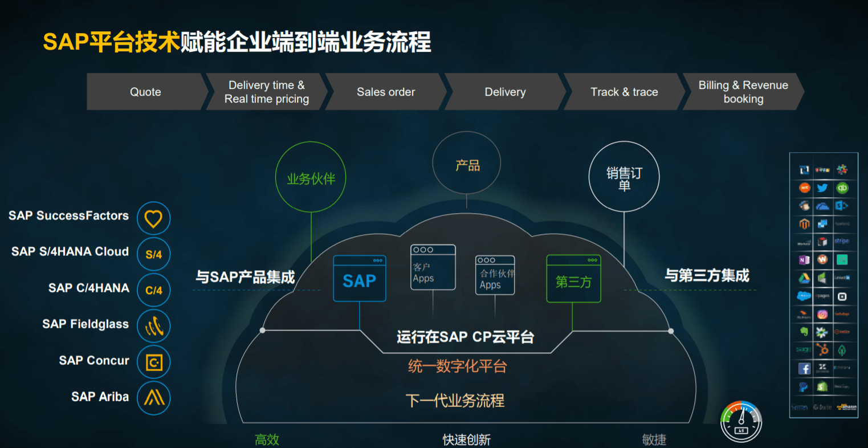Image resolution: width=868 pixels, height=448 pixels.
Task: Click the SAP S/4HANA Cloud label
Action: [70, 251]
